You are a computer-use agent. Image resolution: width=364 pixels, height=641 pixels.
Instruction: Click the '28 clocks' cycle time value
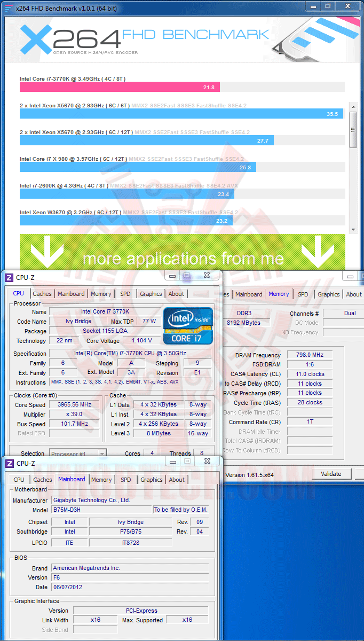pyautogui.click(x=310, y=402)
